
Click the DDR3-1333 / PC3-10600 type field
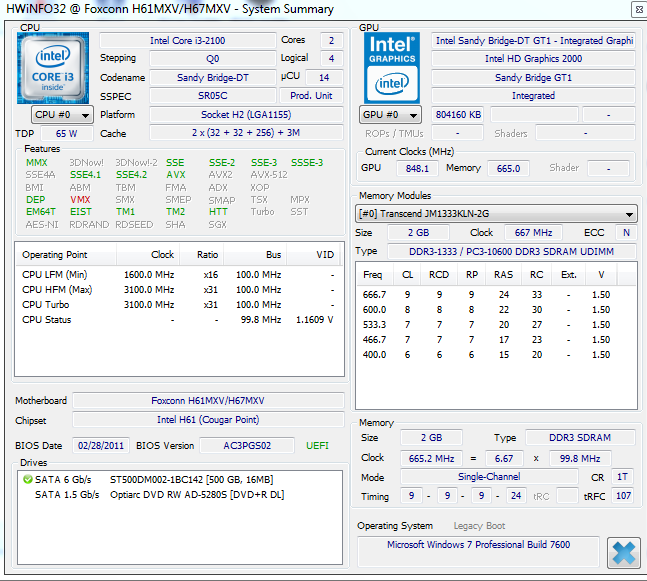click(512, 251)
